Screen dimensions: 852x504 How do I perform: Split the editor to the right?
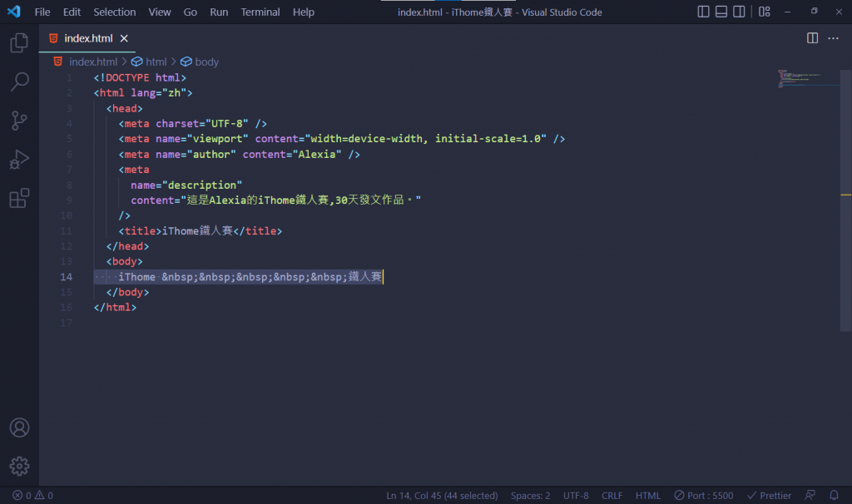point(812,38)
